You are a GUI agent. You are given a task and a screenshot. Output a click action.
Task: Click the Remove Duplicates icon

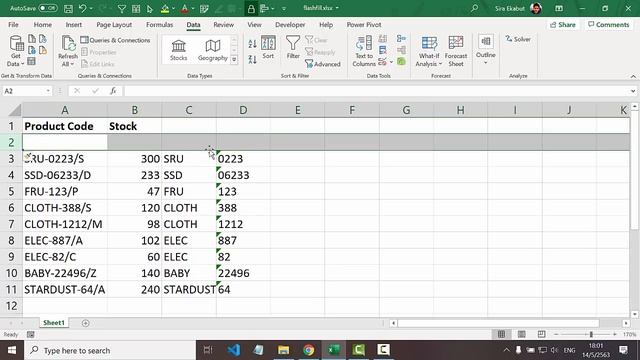(382, 51)
